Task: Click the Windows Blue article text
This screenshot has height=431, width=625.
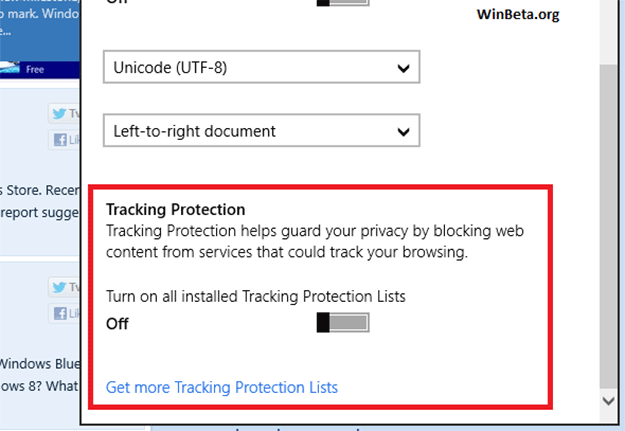Action: (x=38, y=363)
